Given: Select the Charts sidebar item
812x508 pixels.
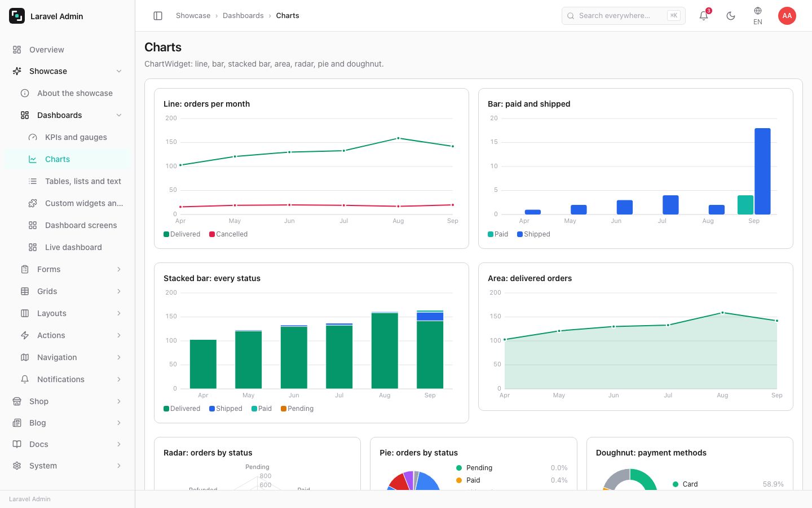Looking at the screenshot, I should tap(68, 159).
